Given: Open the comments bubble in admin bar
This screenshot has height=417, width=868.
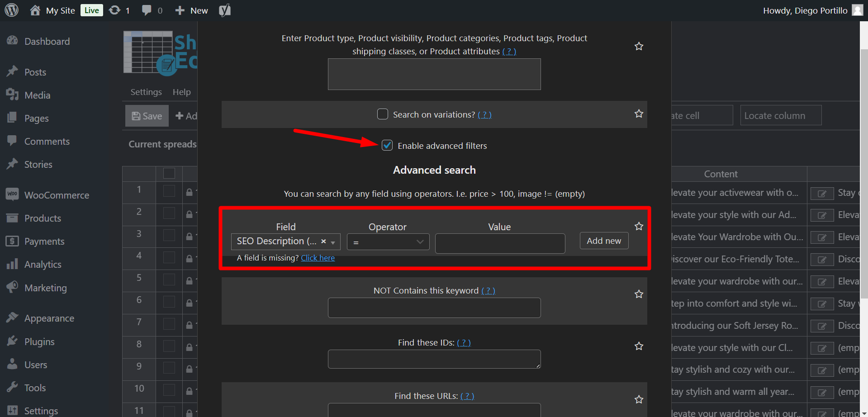Looking at the screenshot, I should coord(147,10).
